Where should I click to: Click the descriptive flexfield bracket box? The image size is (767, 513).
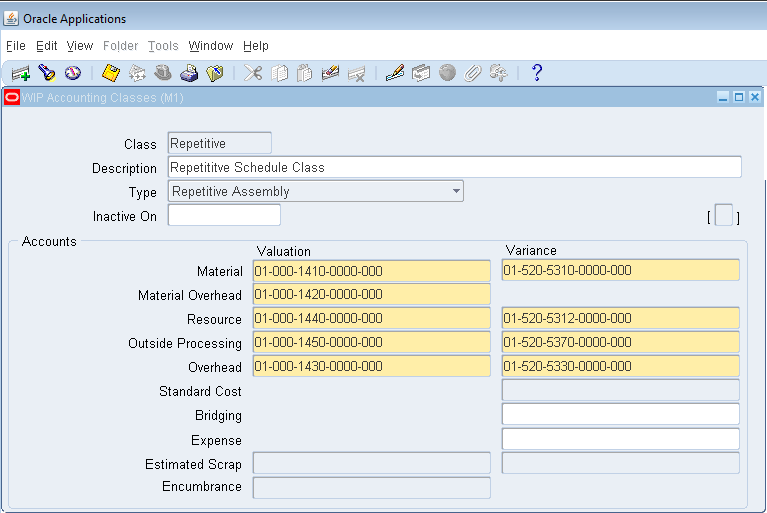(x=723, y=216)
